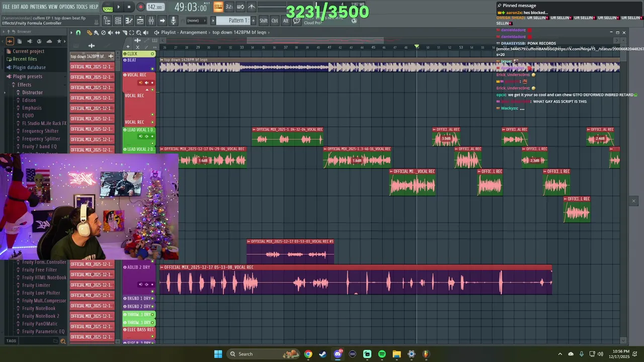Open the OPTIONS menu
The image size is (644, 362).
click(67, 7)
